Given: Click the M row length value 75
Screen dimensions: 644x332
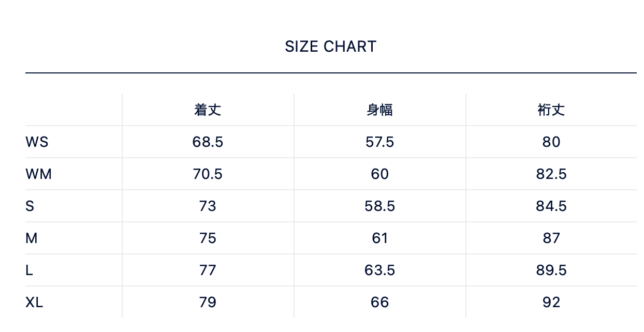Looking at the screenshot, I should point(208,238).
